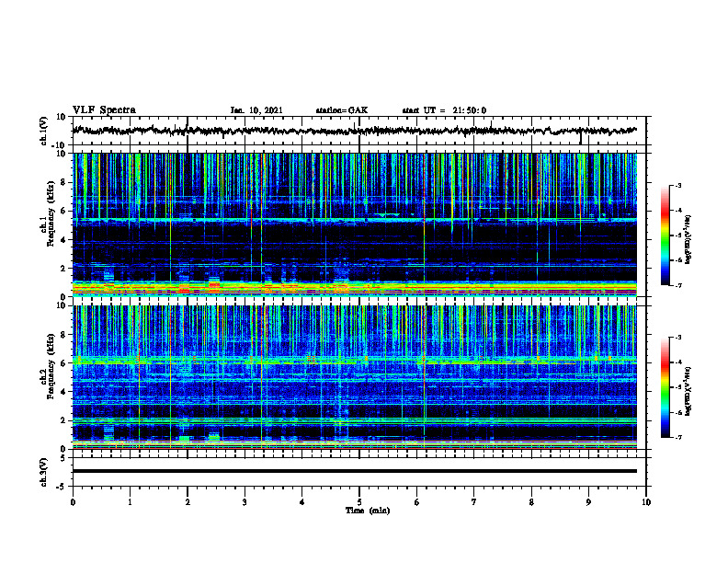This screenshot has width=728, height=563.
Task: Click the "6" kHz tick on ch.2 spectrogram
Action: point(64,363)
